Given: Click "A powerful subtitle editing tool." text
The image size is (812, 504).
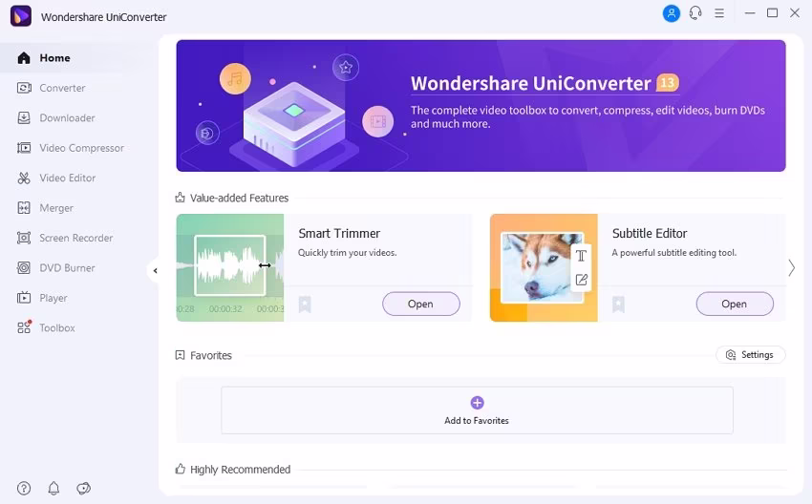Looking at the screenshot, I should click(x=673, y=253).
